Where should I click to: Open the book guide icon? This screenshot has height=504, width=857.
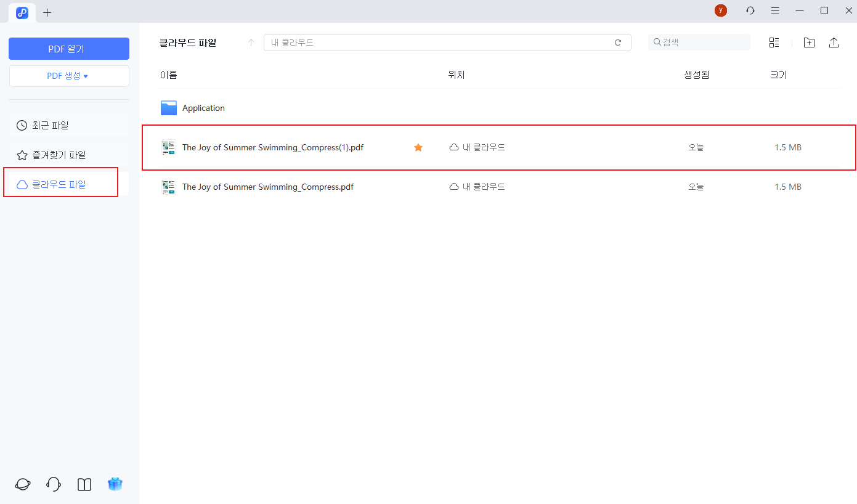coord(84,484)
